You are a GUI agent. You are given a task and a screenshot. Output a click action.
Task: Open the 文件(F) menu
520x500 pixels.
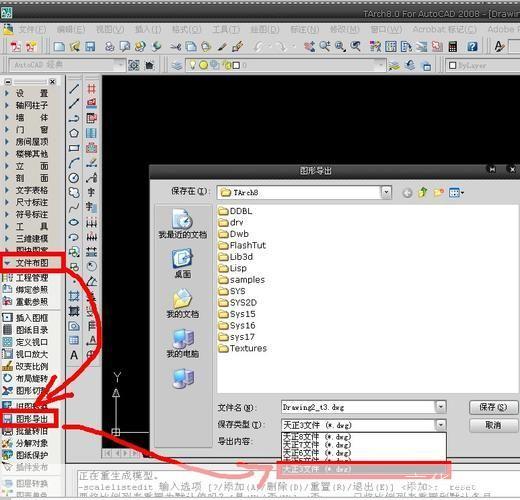pyautogui.click(x=32, y=30)
